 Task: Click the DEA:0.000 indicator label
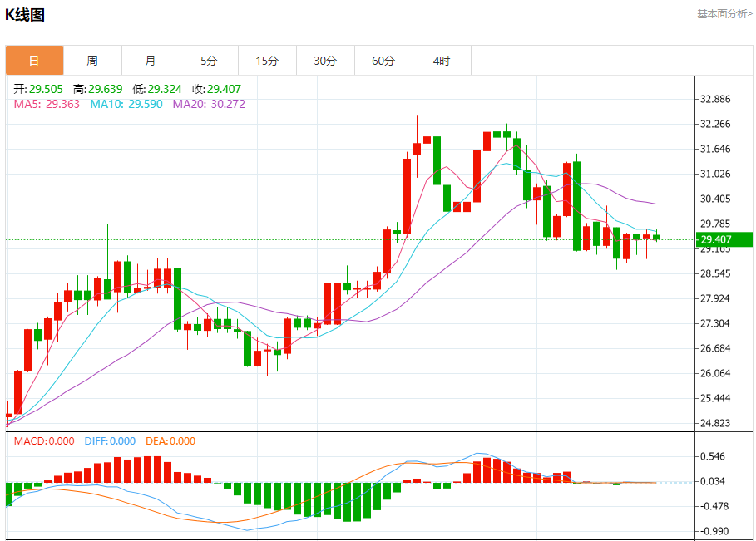pos(170,441)
